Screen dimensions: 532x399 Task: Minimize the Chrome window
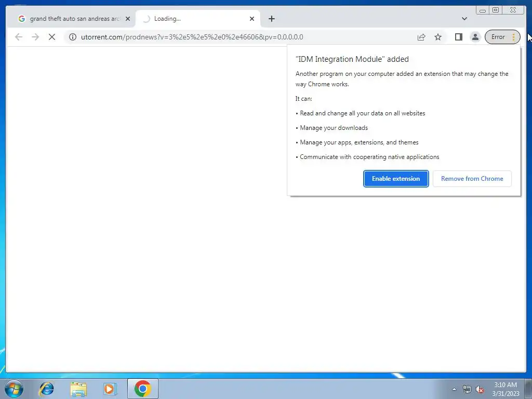[x=483, y=10]
